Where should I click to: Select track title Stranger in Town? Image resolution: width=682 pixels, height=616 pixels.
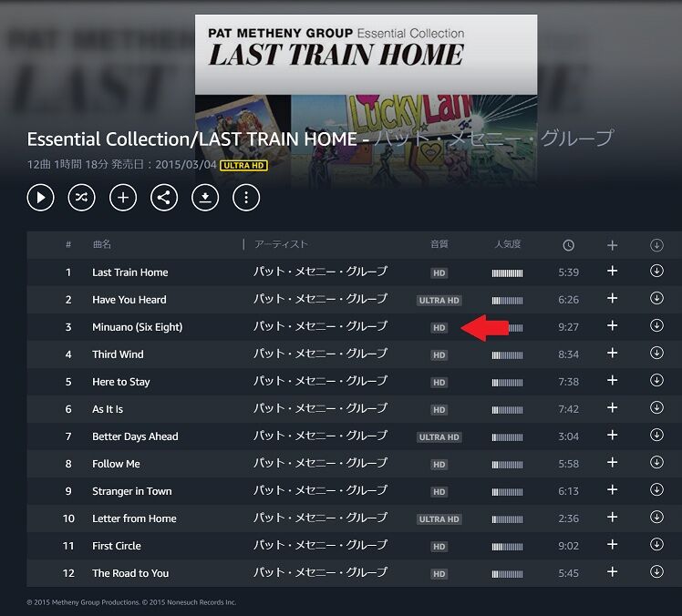[x=132, y=491]
